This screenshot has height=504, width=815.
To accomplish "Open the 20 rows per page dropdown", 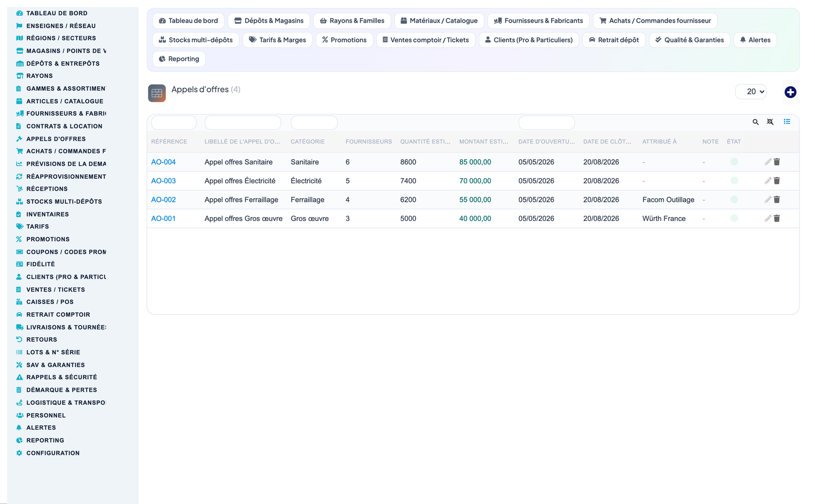I will [751, 91].
